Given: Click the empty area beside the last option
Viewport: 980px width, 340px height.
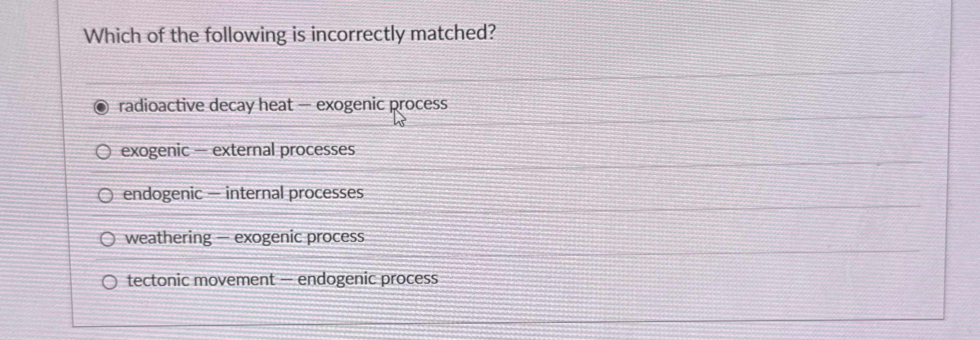Looking at the screenshot, I should click(x=654, y=281).
